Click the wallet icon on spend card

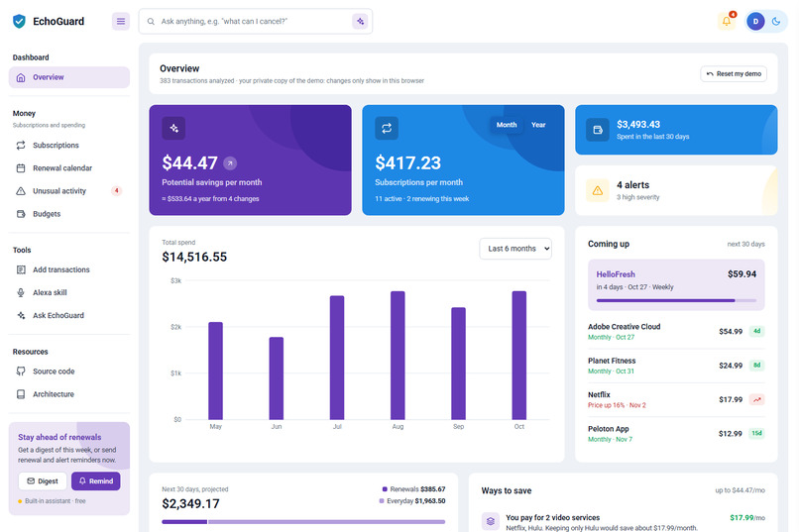(598, 130)
